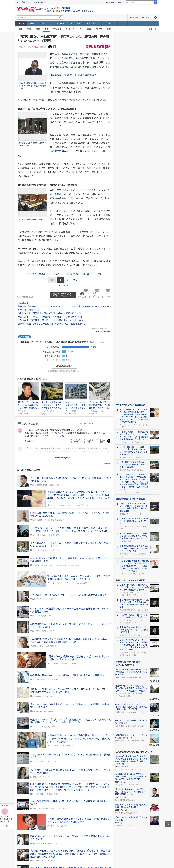
Task: Open the ライブ navigation tab
Action: (43, 24)
